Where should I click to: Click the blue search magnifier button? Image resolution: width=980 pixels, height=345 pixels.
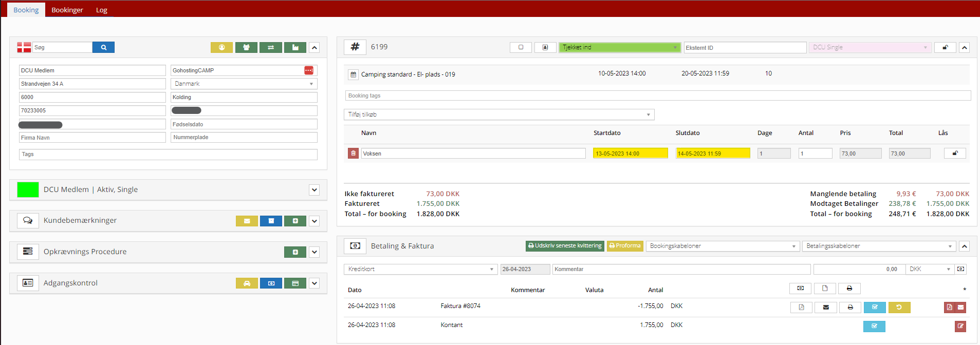click(103, 47)
